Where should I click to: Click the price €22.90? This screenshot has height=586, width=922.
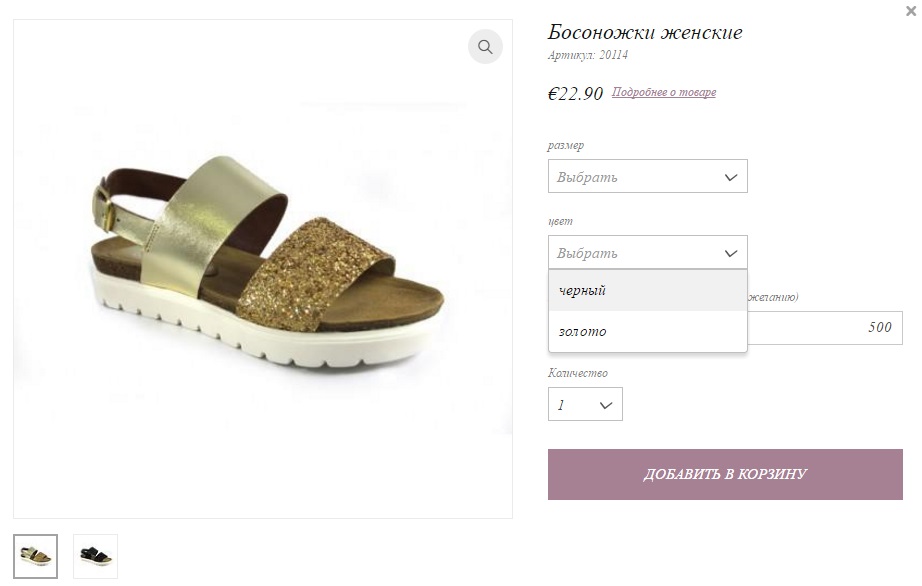tap(576, 93)
